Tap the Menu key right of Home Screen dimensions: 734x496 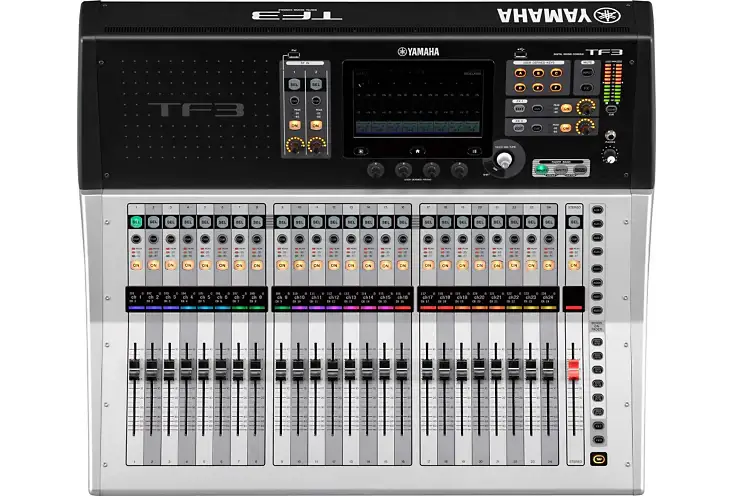click(x=474, y=151)
